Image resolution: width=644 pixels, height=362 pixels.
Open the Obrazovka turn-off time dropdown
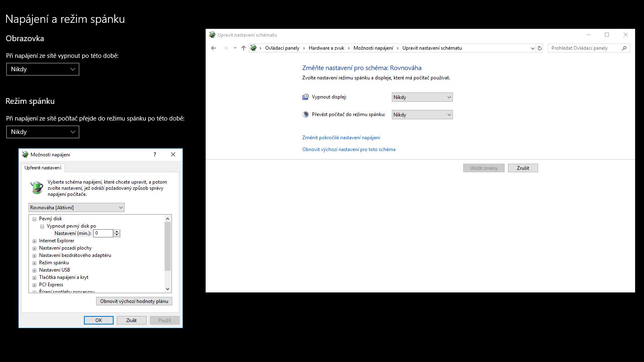pyautogui.click(x=43, y=69)
